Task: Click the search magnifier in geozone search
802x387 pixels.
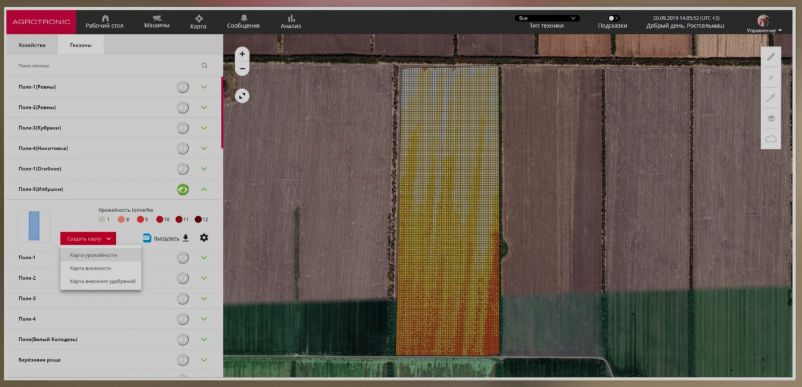Action: coord(205,65)
